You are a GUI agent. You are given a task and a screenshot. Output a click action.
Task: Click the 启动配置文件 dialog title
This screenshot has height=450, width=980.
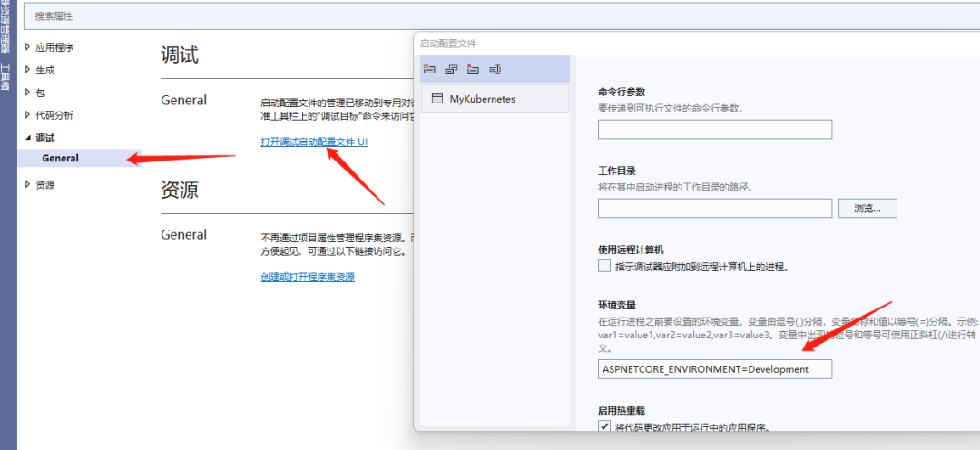point(448,44)
